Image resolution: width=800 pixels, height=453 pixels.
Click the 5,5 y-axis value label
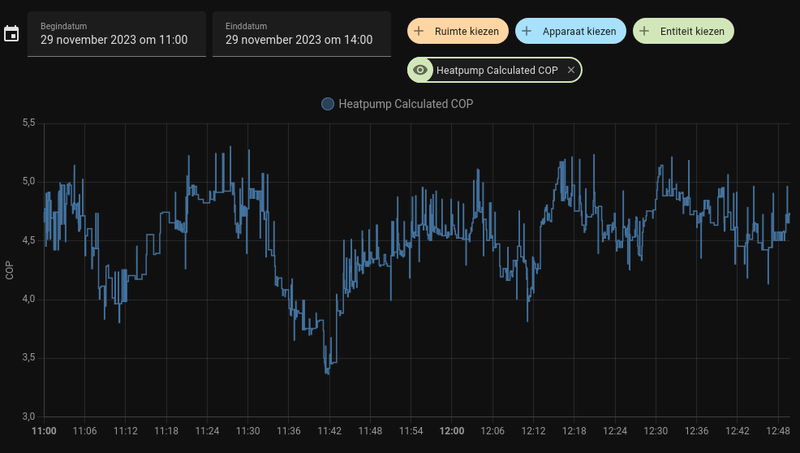29,123
